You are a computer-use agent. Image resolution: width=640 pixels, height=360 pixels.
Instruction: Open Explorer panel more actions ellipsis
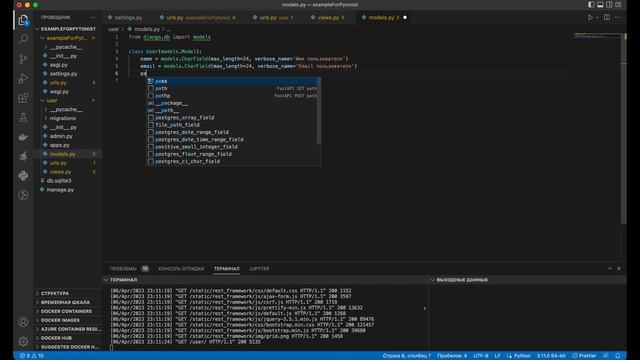[93, 18]
